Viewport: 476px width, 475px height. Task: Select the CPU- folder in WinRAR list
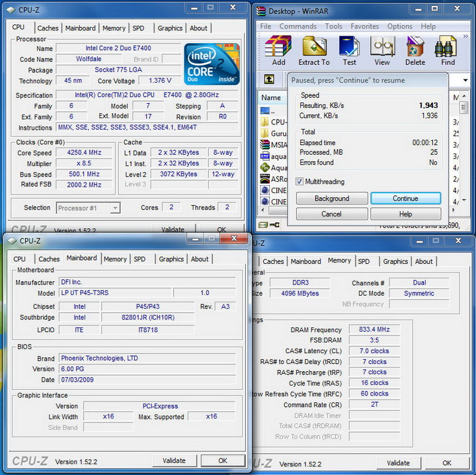pos(274,122)
